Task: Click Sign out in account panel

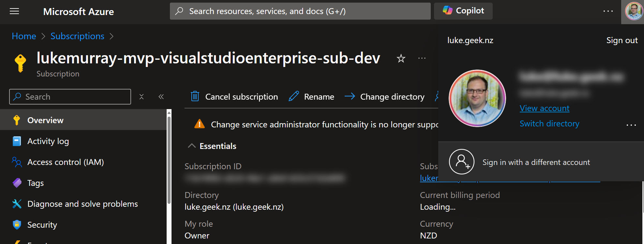Action: [622, 40]
